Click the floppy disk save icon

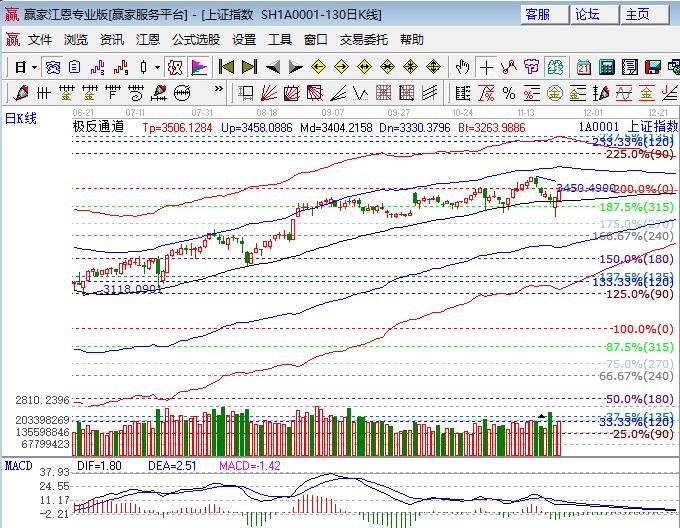point(652,67)
